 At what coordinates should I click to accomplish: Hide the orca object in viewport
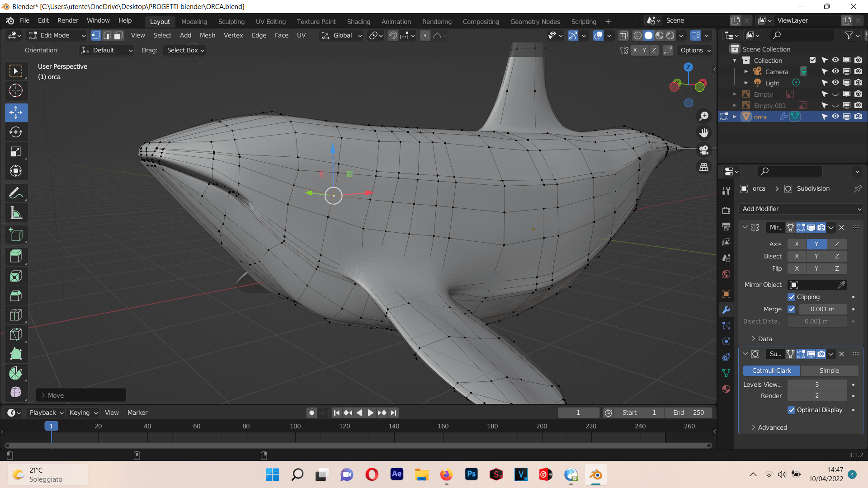835,117
